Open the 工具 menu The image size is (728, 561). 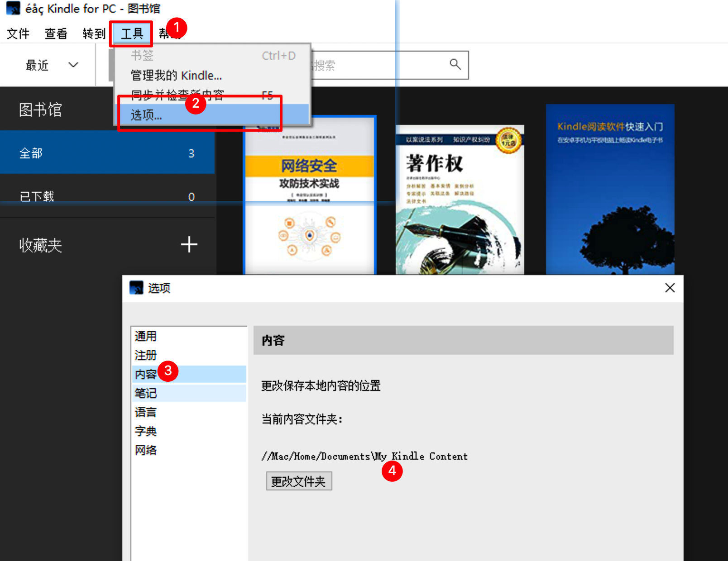pos(131,33)
